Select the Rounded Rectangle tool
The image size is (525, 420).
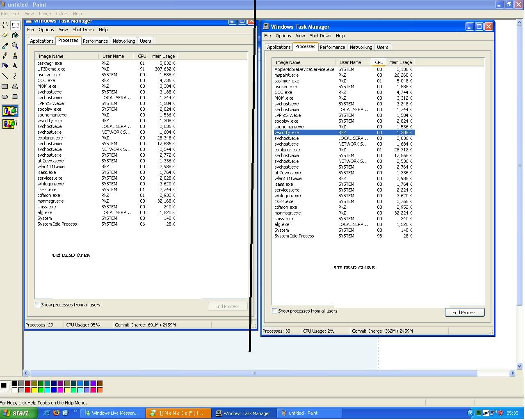(15, 96)
